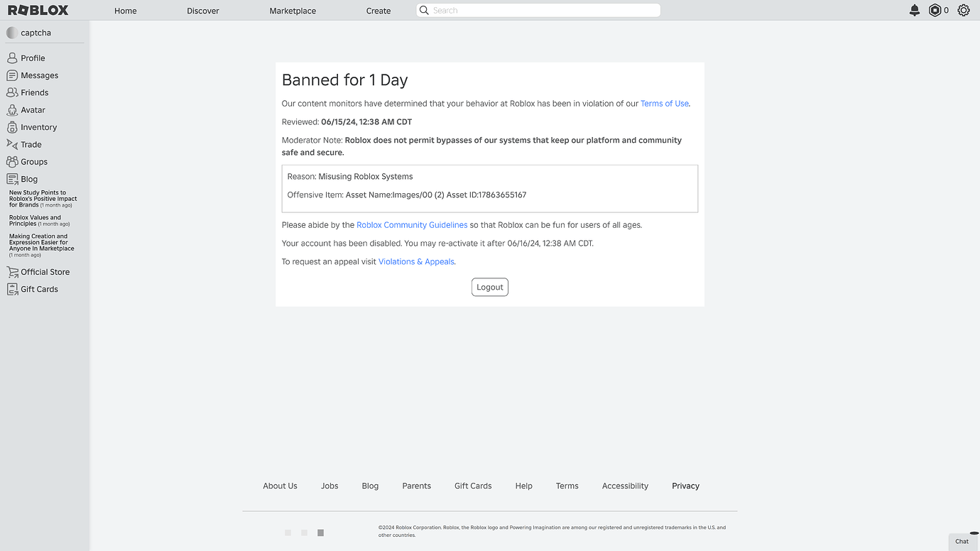Switch to the Marketplace
Screen dimensions: 980x551
coord(292,10)
